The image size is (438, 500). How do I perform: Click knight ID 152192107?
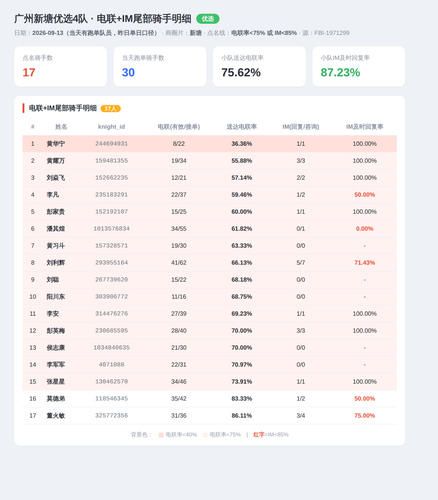(111, 212)
